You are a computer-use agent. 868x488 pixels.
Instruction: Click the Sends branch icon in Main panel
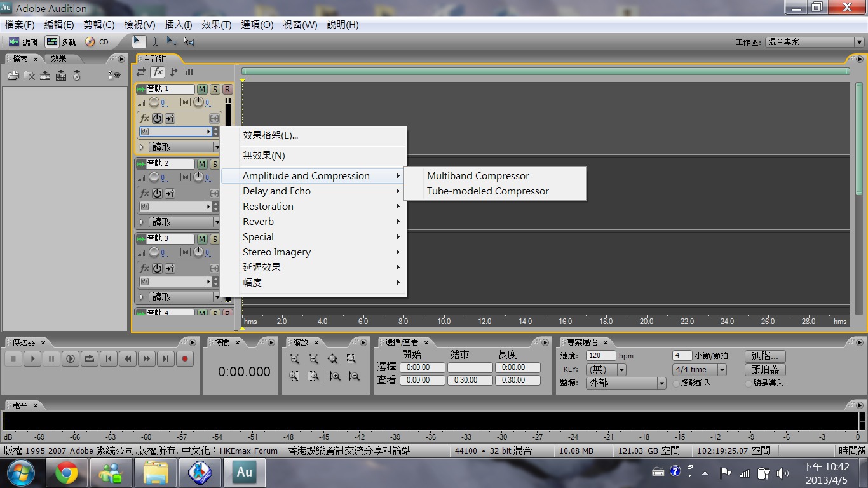click(x=173, y=72)
